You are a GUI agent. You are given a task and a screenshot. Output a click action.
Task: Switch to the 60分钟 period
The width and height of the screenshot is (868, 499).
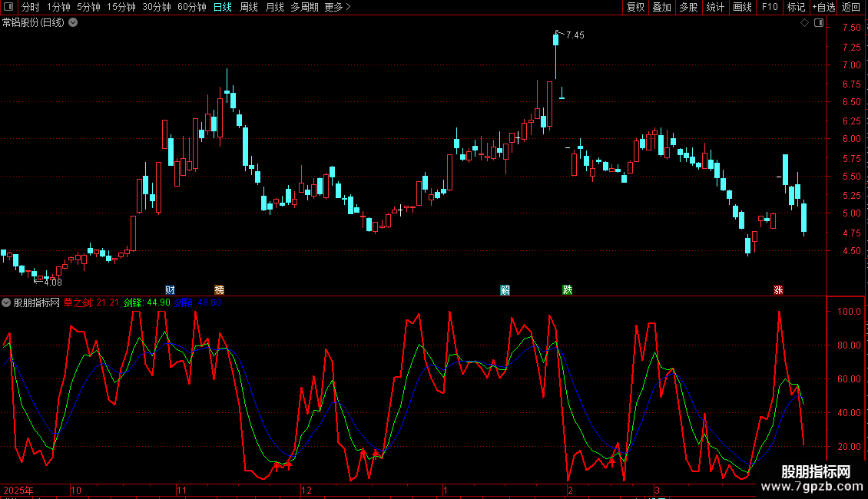pyautogui.click(x=191, y=7)
